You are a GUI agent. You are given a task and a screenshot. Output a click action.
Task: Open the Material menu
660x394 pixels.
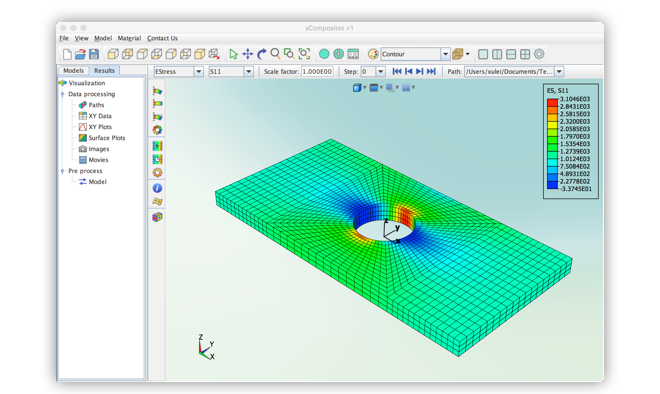point(129,38)
